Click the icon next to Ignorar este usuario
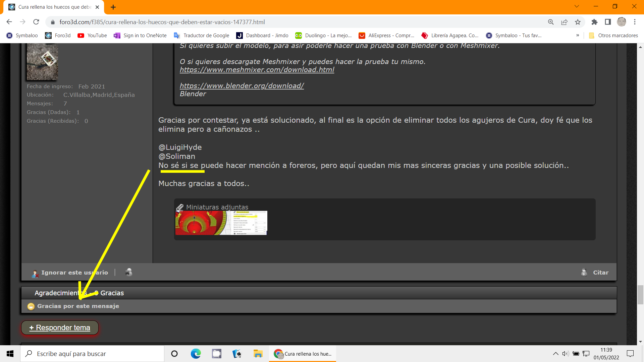Image resolution: width=644 pixels, height=362 pixels. click(x=128, y=272)
